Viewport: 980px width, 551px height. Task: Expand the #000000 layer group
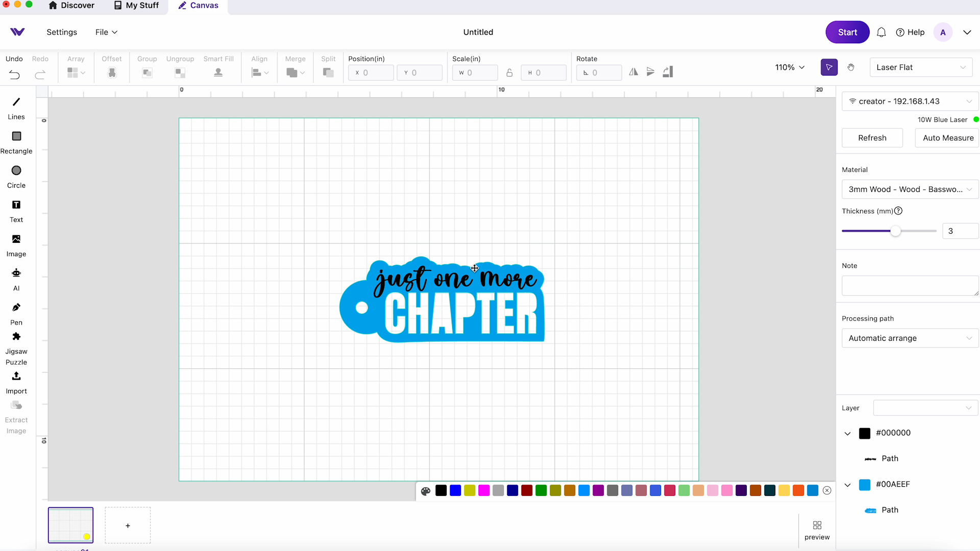click(x=847, y=433)
